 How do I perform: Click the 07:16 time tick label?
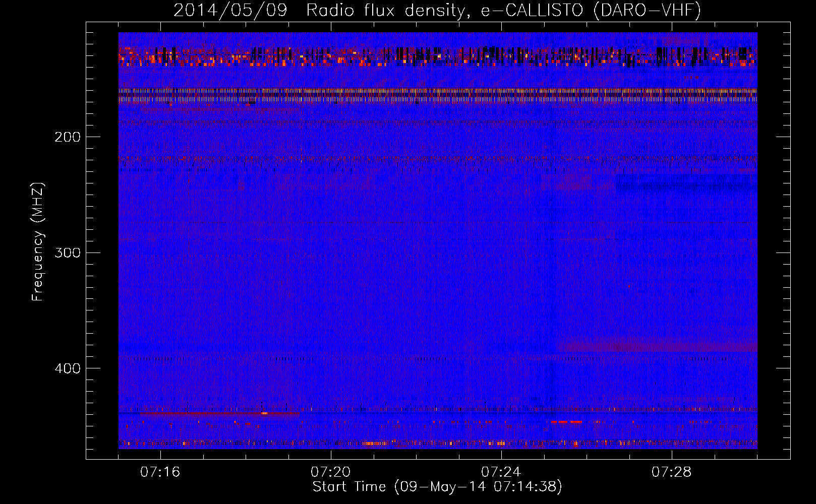tap(160, 472)
